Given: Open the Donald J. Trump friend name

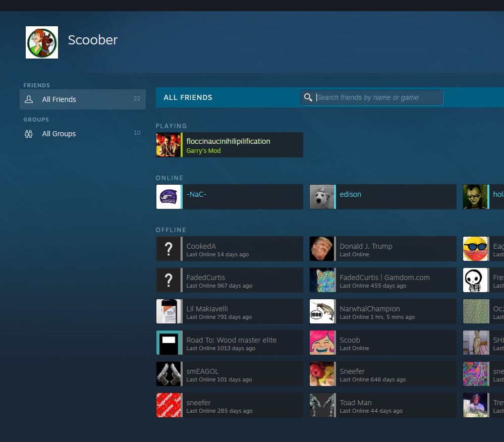Looking at the screenshot, I should pyautogui.click(x=366, y=246).
